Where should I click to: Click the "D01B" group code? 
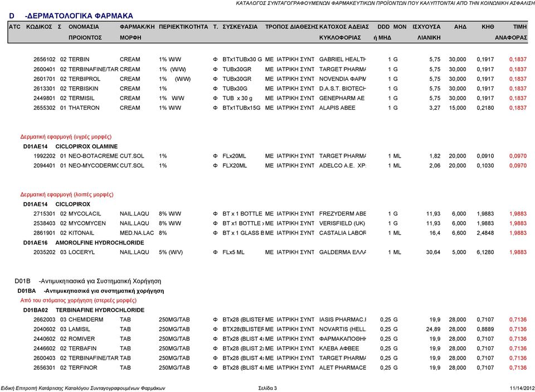point(22,281)
